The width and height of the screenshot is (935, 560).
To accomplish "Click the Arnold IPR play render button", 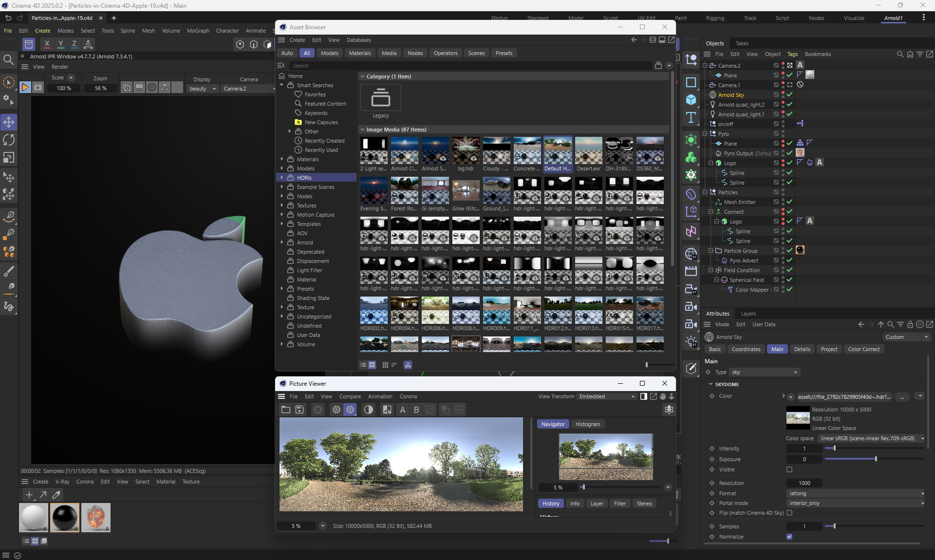I will tap(25, 88).
